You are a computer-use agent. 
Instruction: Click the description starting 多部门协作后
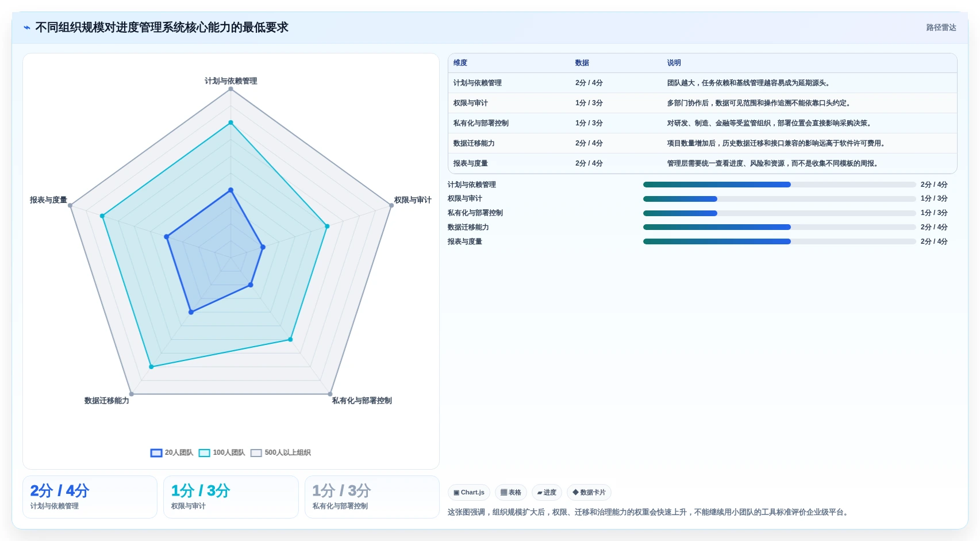coord(760,103)
